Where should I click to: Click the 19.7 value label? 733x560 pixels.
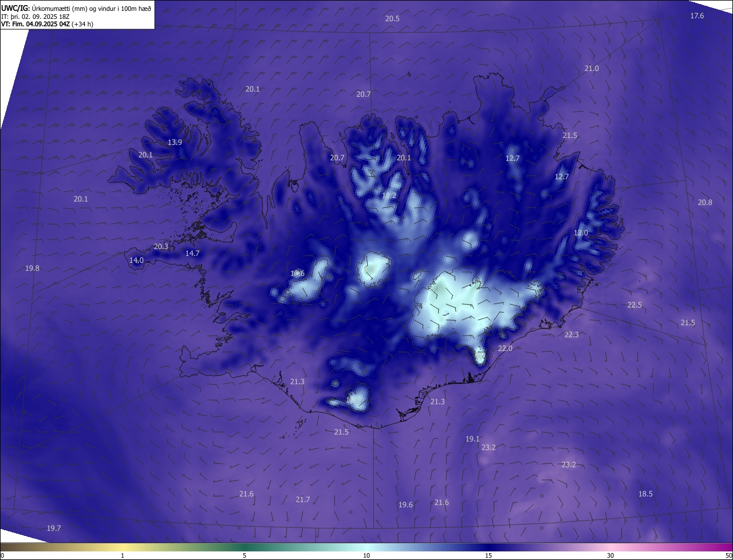click(54, 529)
